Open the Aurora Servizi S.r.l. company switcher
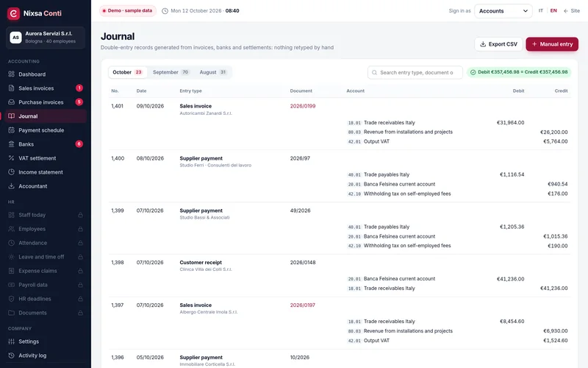Image resolution: width=588 pixels, height=368 pixels. (x=46, y=38)
